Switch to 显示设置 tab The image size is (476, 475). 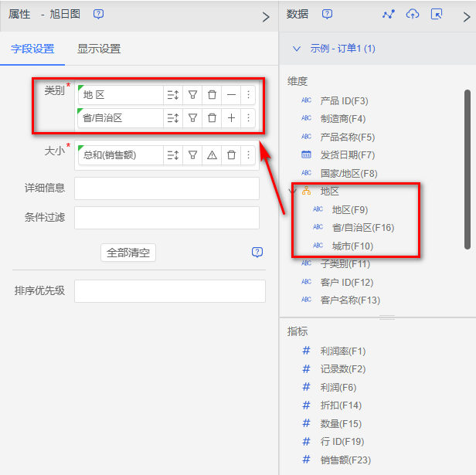pyautogui.click(x=99, y=49)
